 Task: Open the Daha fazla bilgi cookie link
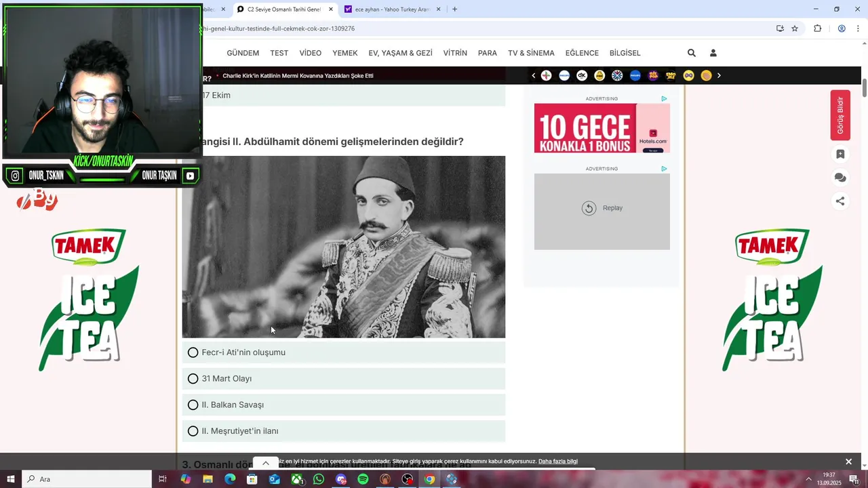tap(558, 462)
